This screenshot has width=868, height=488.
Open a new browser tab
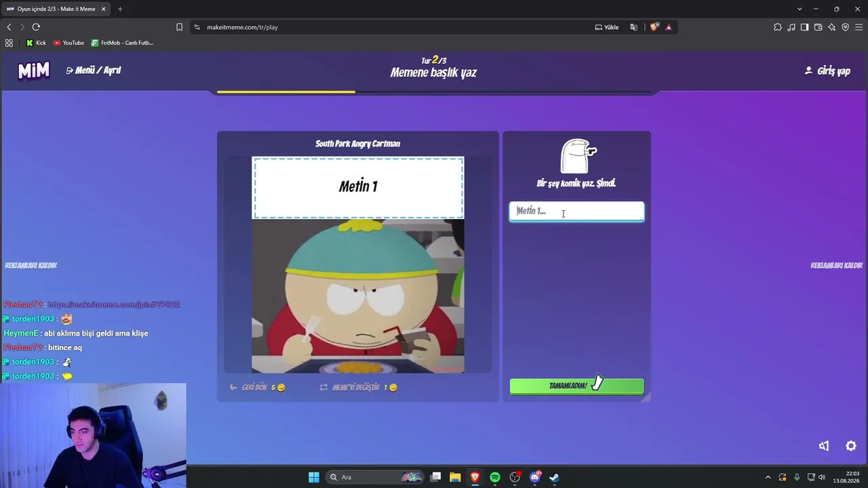coord(120,9)
